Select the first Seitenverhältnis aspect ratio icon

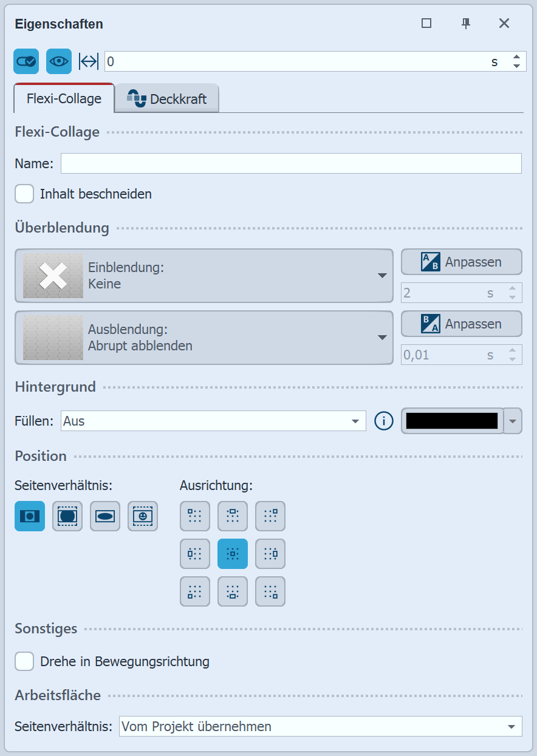pos(29,516)
